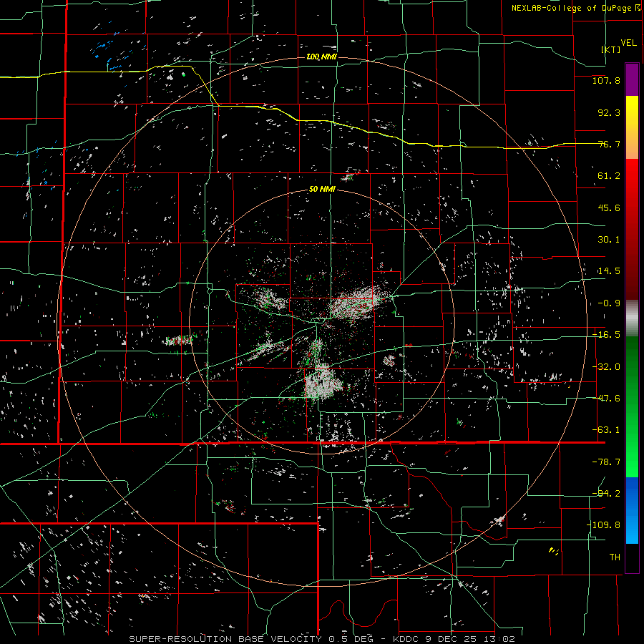Viewport: 644px width, 644px height.
Task: Click the -0.9 velocity legend value
Action: point(609,303)
